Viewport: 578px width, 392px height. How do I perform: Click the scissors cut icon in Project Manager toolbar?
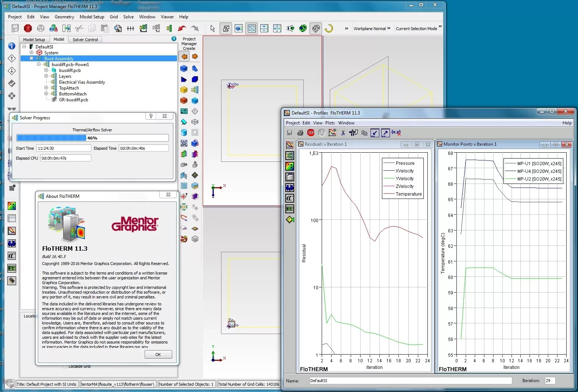79,28
